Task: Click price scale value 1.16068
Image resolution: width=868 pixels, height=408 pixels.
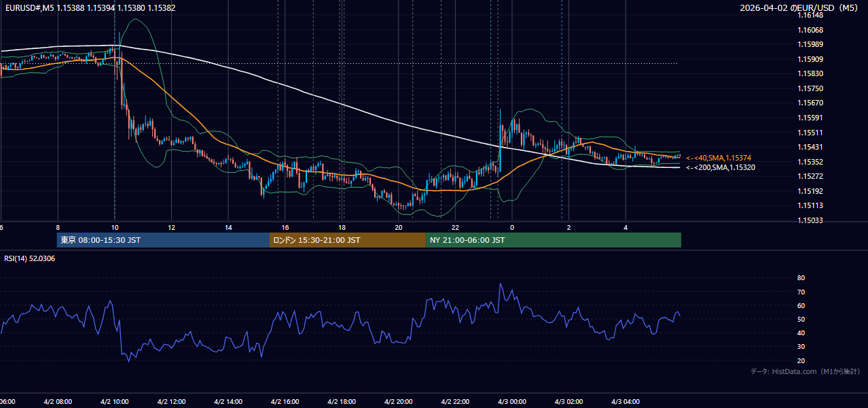Action: [x=810, y=30]
